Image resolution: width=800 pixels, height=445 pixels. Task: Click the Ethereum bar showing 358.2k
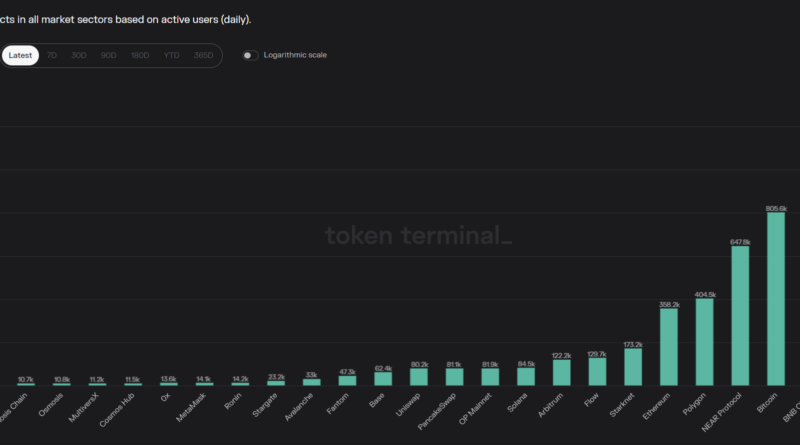tap(669, 347)
